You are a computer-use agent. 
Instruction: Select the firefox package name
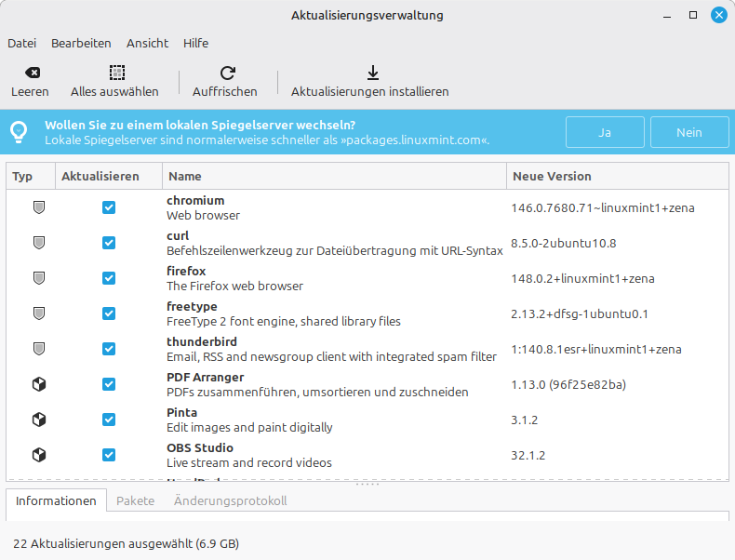point(186,272)
